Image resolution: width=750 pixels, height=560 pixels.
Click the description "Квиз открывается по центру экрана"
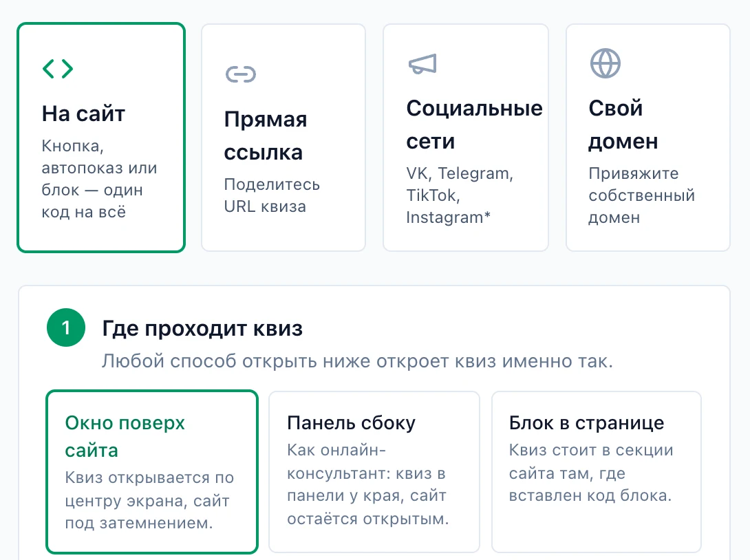[150, 500]
